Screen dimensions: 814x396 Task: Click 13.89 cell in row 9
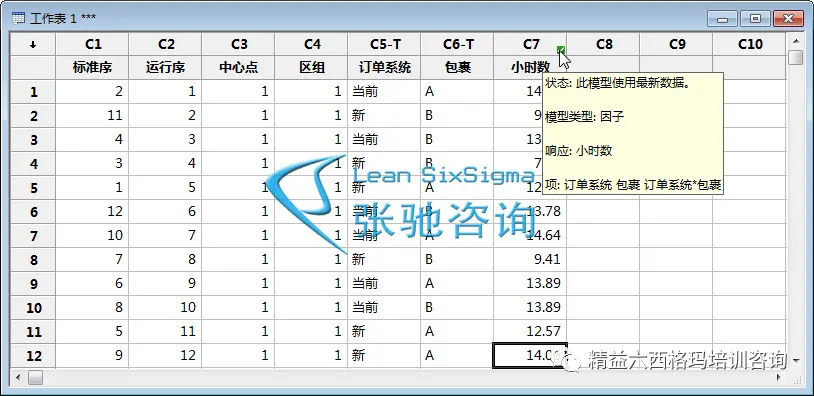(531, 283)
